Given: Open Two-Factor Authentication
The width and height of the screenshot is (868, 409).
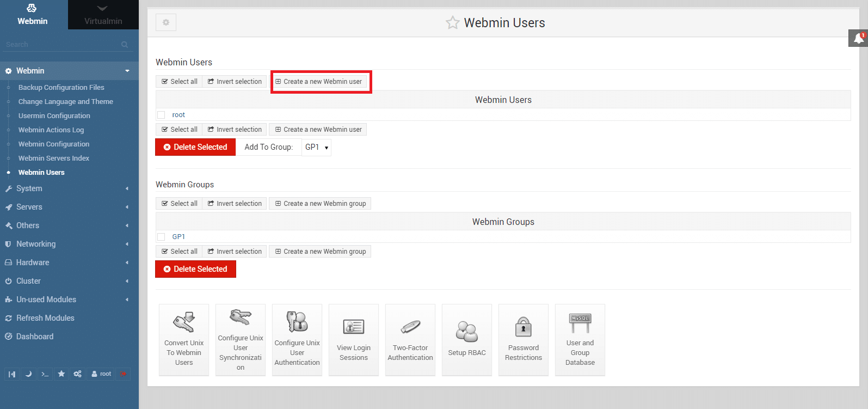Looking at the screenshot, I should (410, 340).
